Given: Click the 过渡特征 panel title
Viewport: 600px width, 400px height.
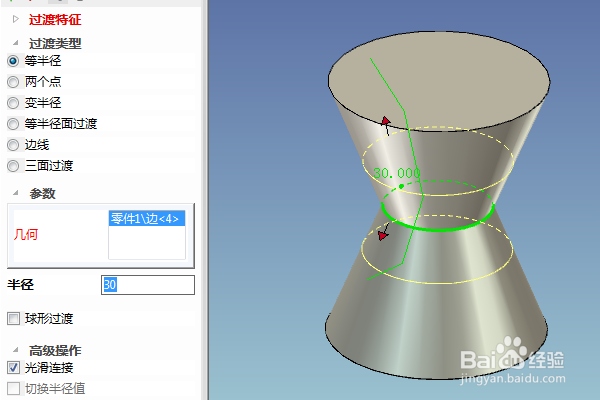Looking at the screenshot, I should (x=55, y=20).
